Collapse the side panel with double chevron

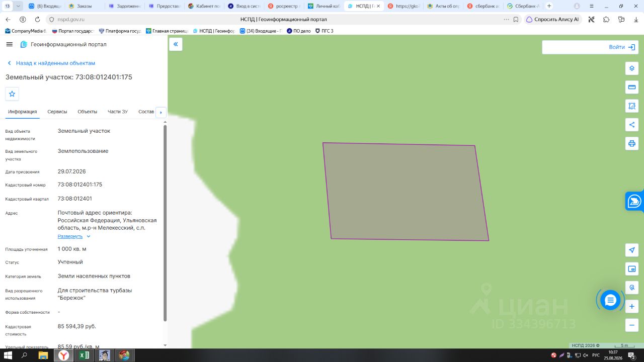176,44
